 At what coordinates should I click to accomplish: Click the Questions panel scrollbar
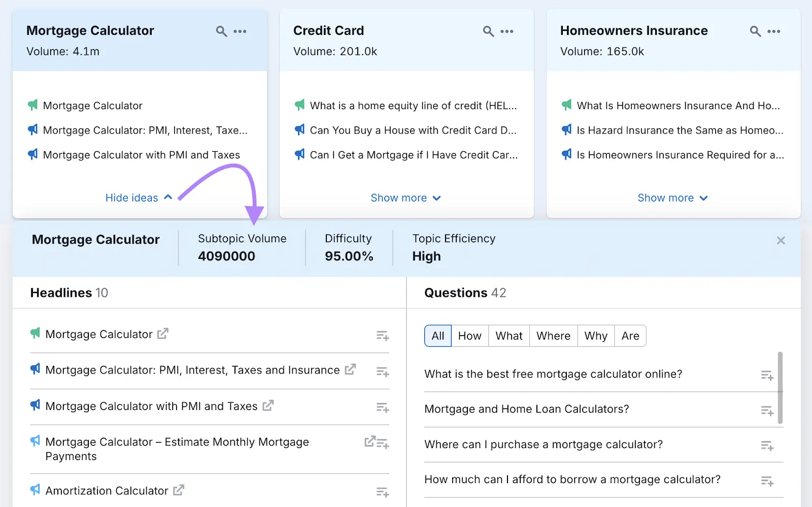780,388
